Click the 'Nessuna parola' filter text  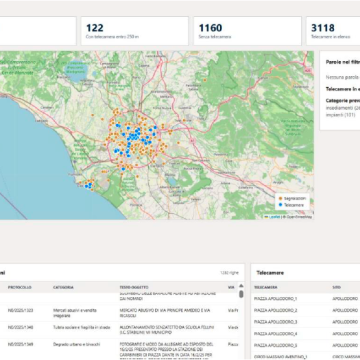[343, 77]
